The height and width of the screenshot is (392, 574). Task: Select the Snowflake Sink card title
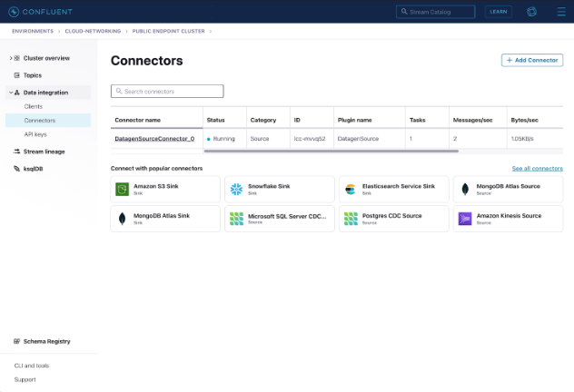tap(269, 186)
